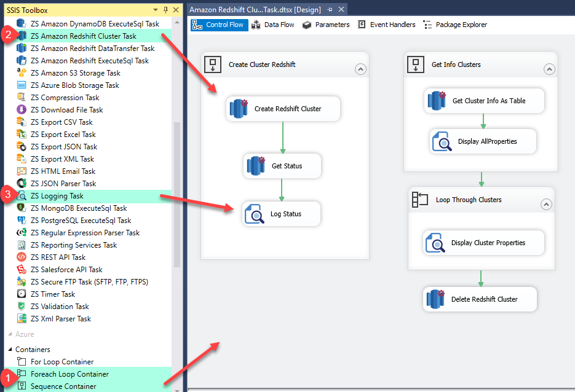Select ZS Amazon S3 Storage Task icon
This screenshot has height=392, width=575.
22,73
